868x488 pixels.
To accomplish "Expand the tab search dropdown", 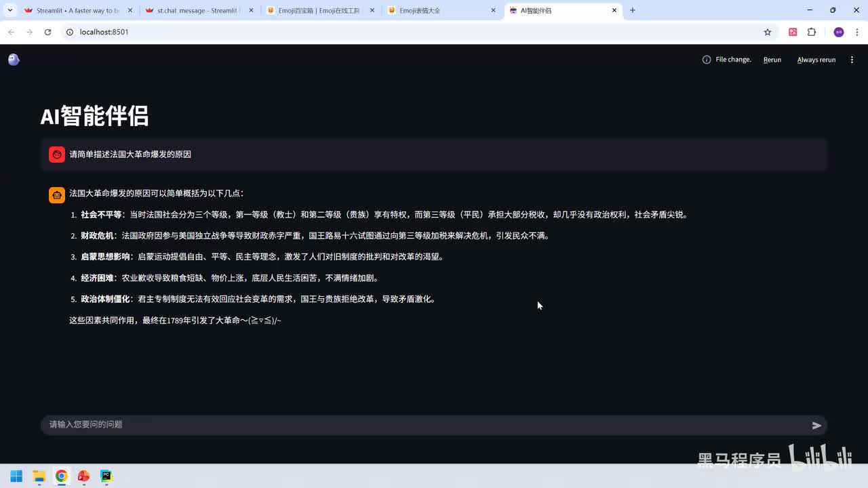I will tap(10, 10).
